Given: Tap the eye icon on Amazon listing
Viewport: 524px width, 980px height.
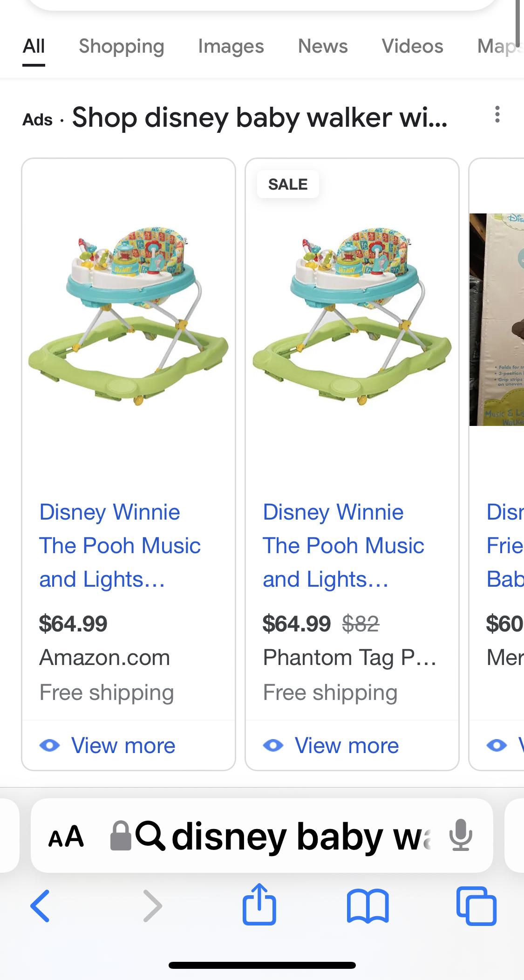Looking at the screenshot, I should click(x=50, y=746).
